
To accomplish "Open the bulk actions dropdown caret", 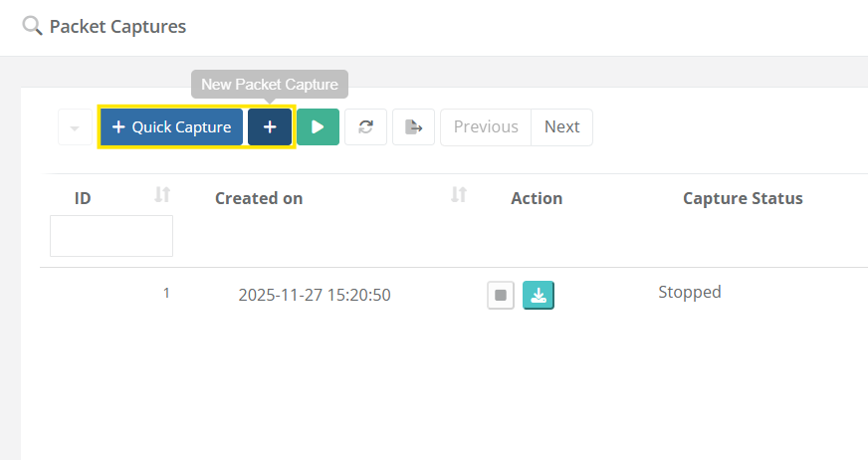I will point(75,127).
